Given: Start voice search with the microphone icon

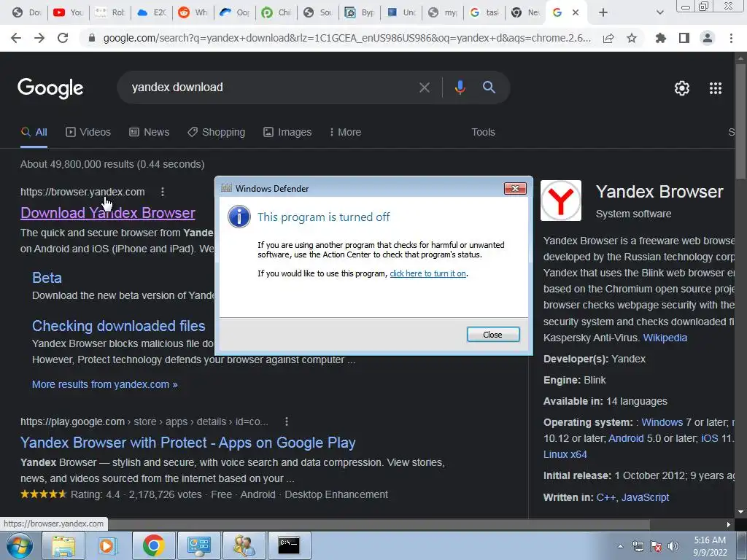Looking at the screenshot, I should pos(460,87).
